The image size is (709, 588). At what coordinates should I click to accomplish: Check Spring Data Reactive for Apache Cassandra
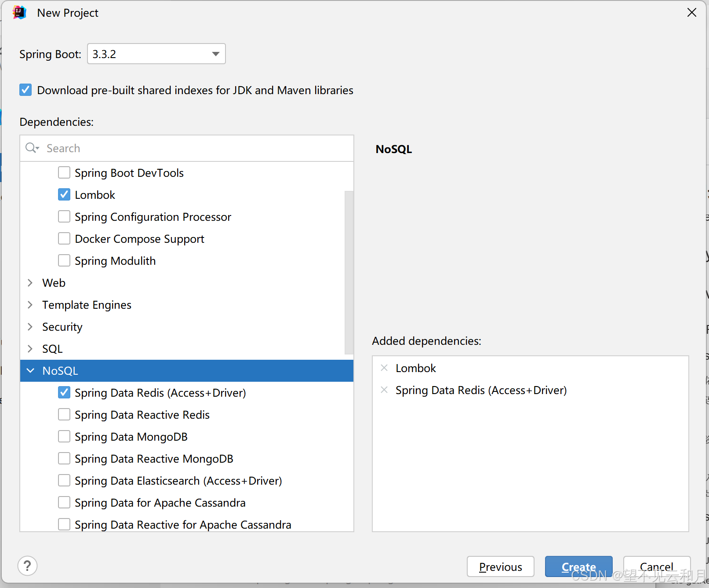tap(64, 524)
